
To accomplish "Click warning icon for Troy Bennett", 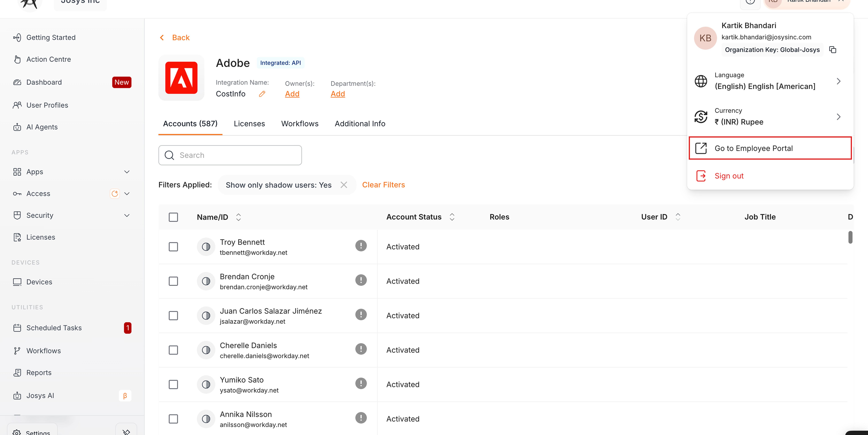I will [361, 246].
